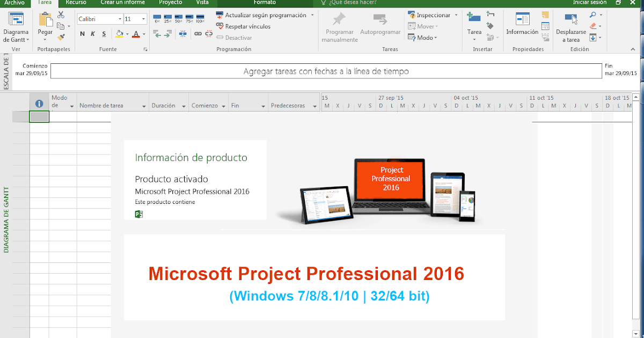Toggle italic with the K button
Screen dimensions: 644x338
point(93,33)
